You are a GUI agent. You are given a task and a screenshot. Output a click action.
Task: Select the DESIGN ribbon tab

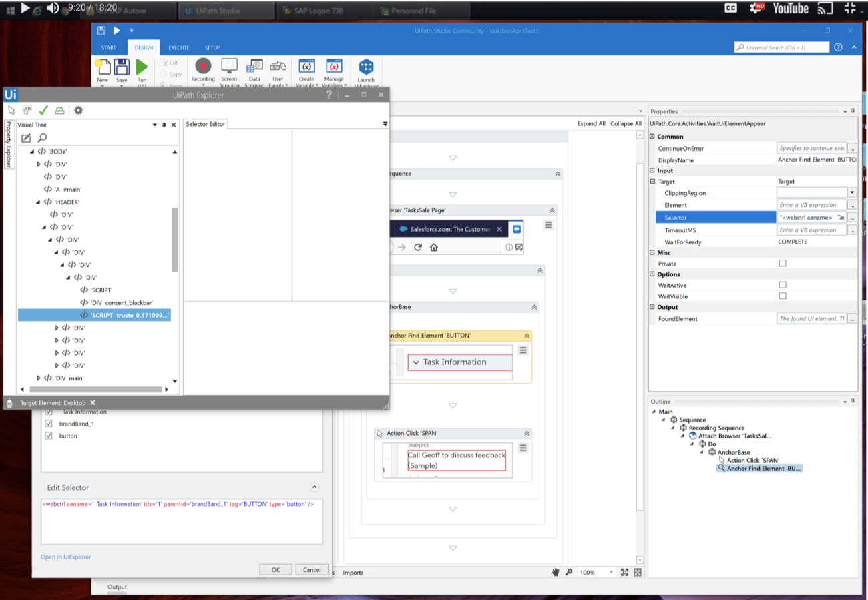click(144, 48)
